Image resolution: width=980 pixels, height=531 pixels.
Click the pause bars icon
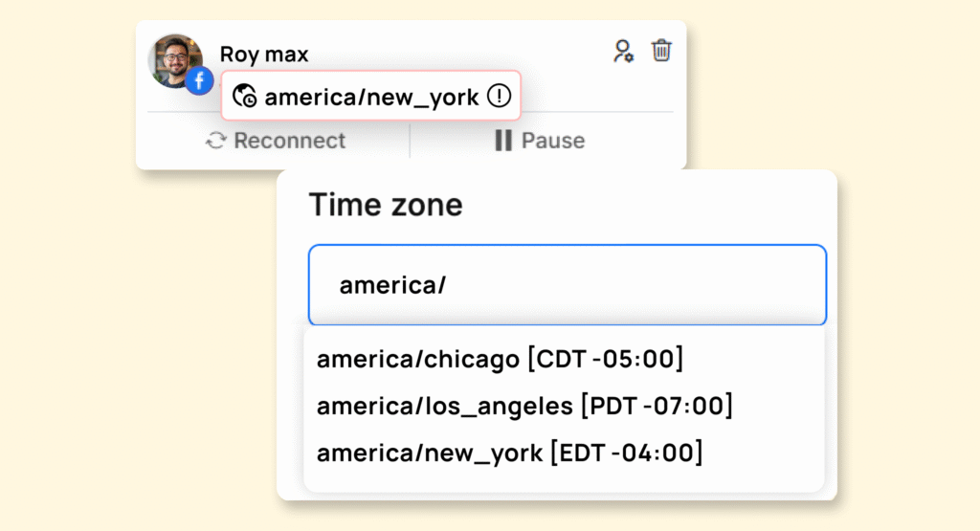[x=503, y=142]
